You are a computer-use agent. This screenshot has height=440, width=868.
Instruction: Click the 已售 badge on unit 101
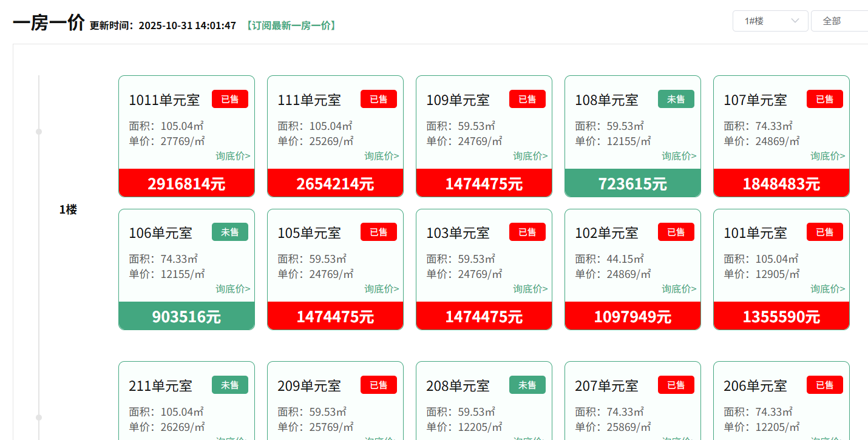(x=824, y=232)
